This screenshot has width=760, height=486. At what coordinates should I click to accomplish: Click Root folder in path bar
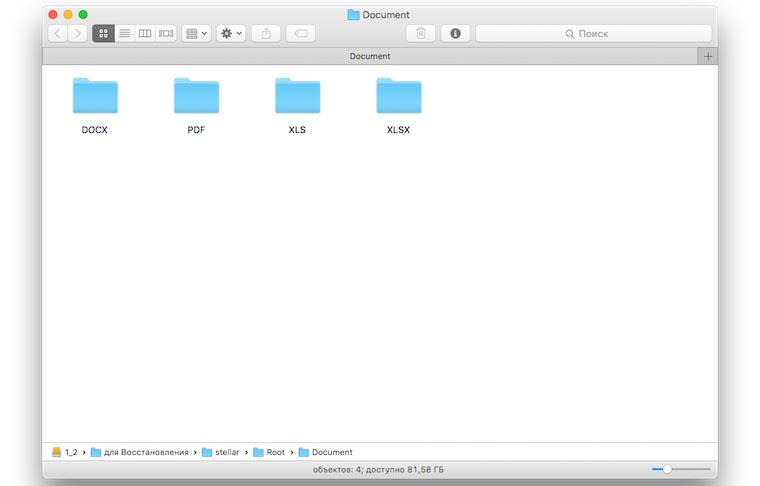click(269, 452)
